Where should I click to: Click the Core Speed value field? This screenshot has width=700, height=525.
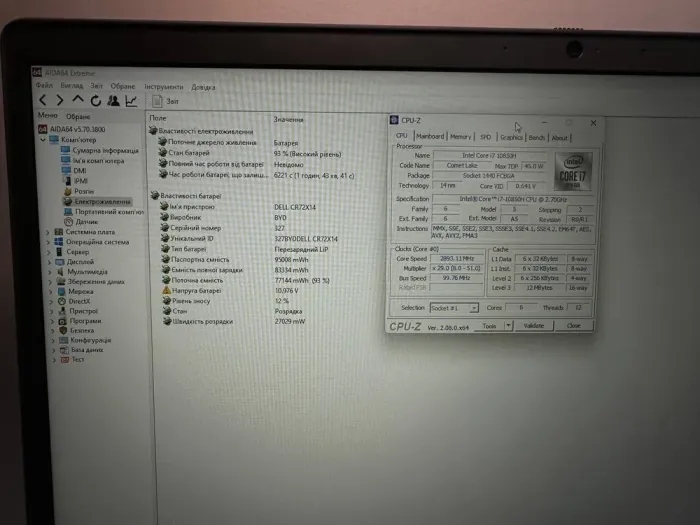(457, 258)
